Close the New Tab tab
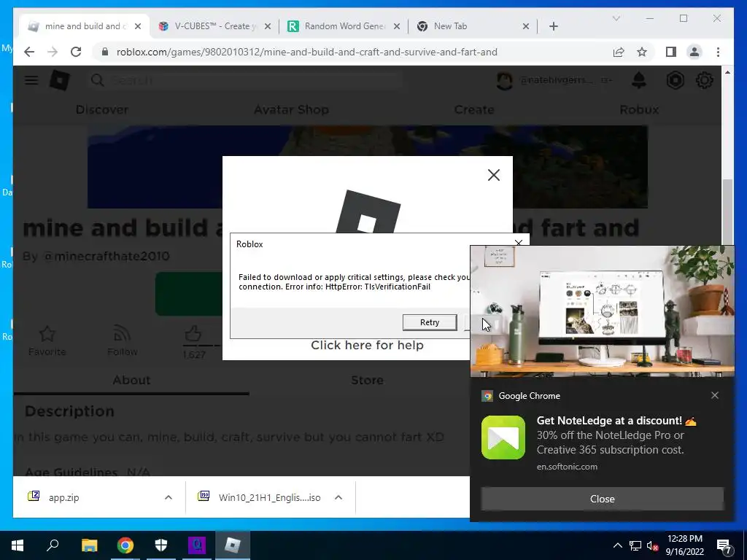The width and height of the screenshot is (747, 560). (525, 26)
